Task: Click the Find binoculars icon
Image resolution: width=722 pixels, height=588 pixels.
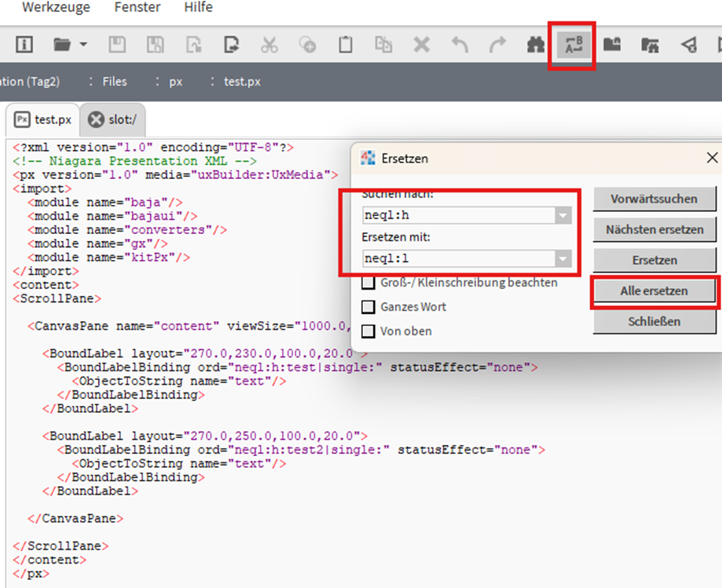Action: click(x=536, y=45)
